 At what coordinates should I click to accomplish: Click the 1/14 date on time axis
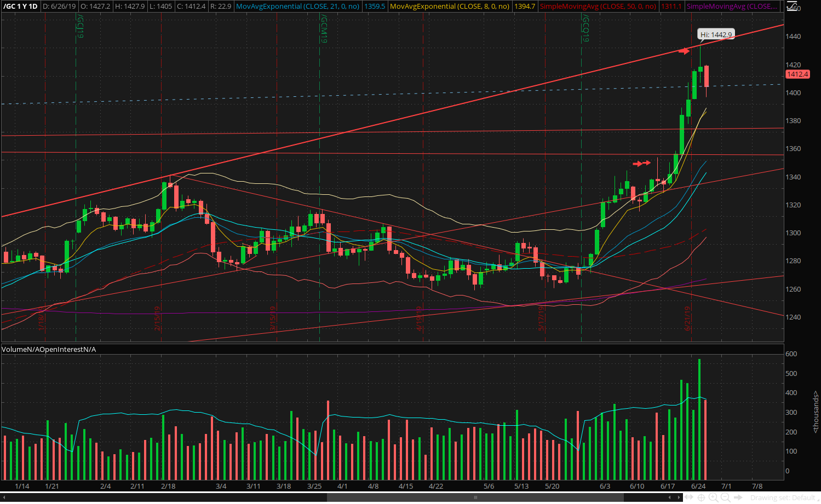[22, 486]
